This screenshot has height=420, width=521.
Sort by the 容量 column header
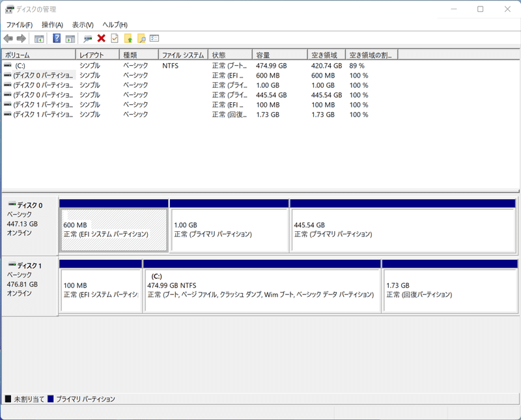coord(280,55)
